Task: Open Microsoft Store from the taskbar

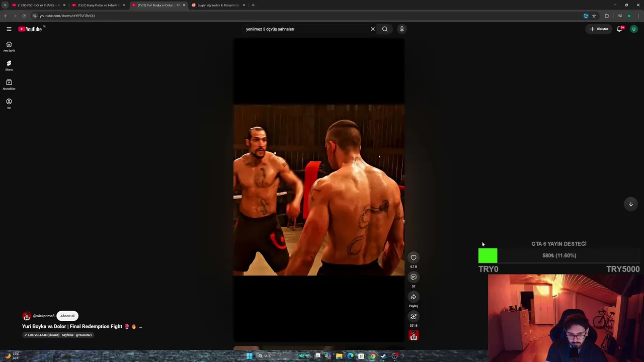Action: (x=361, y=356)
